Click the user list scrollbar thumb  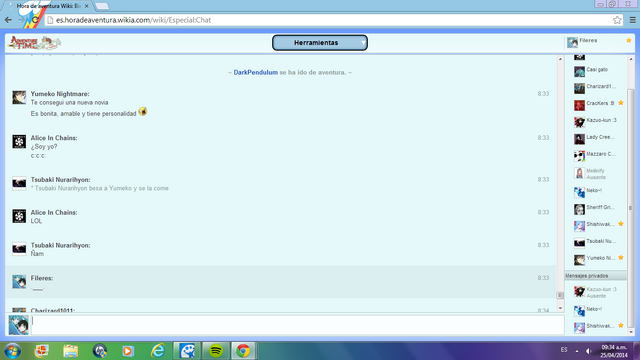click(631, 208)
